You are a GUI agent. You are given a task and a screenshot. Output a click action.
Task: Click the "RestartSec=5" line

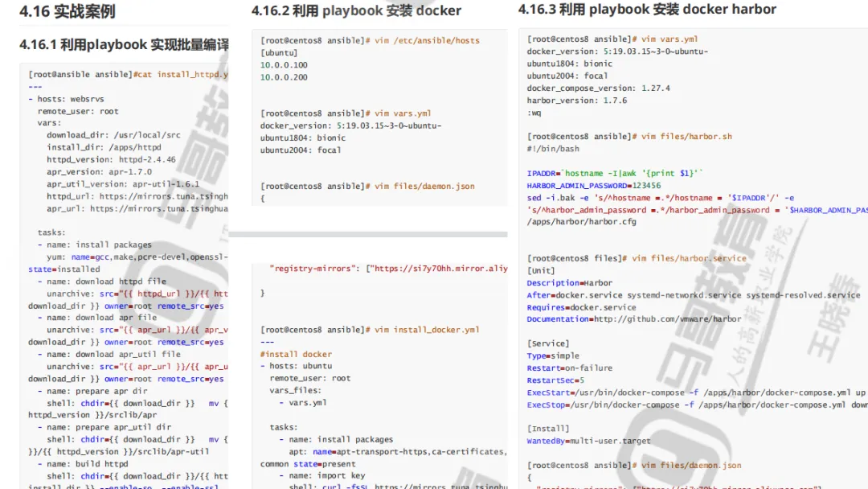pyautogui.click(x=555, y=380)
